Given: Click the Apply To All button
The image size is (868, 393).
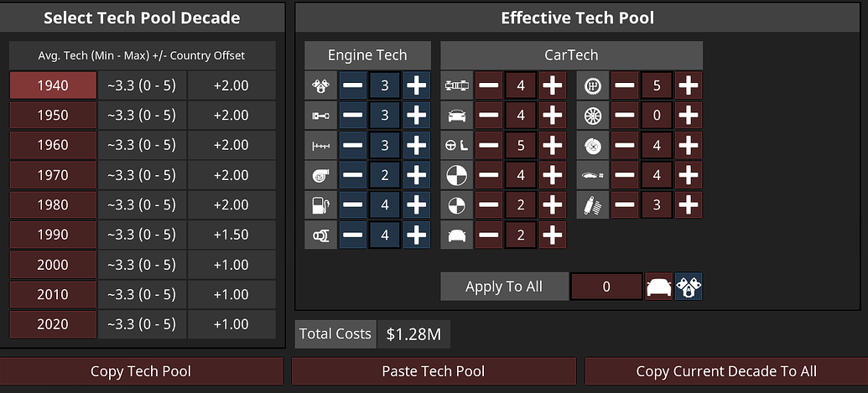Looking at the screenshot, I should point(504,287).
